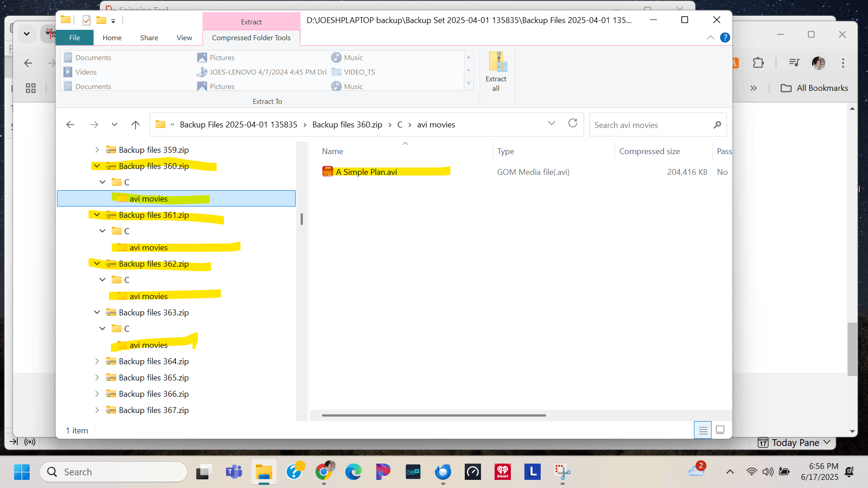
Task: Click the Properties icon in Quick Access Toolbar
Action: tap(86, 20)
